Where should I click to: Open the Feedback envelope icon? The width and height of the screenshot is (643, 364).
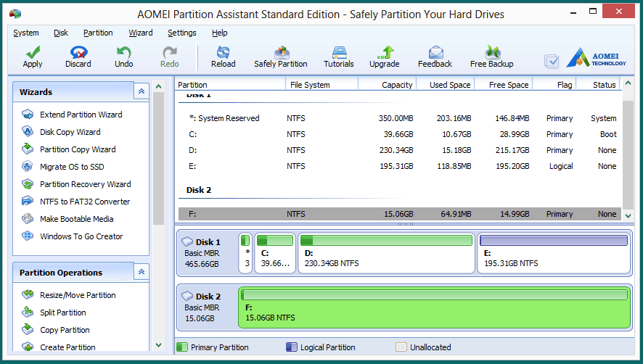(x=435, y=52)
